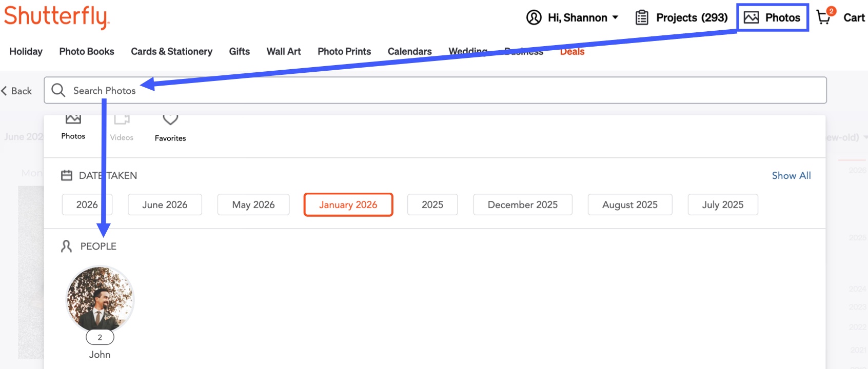The image size is (868, 369).
Task: Select the January 2026 date filter
Action: click(x=348, y=204)
